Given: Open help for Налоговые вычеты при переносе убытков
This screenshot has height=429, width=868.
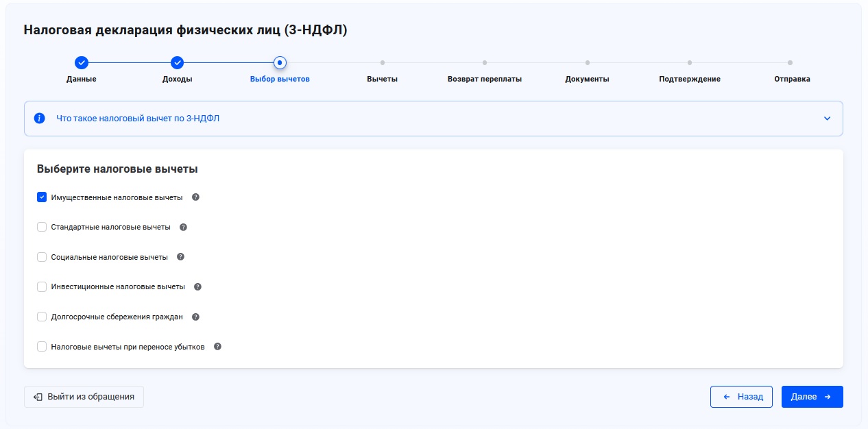Looking at the screenshot, I should click(217, 347).
